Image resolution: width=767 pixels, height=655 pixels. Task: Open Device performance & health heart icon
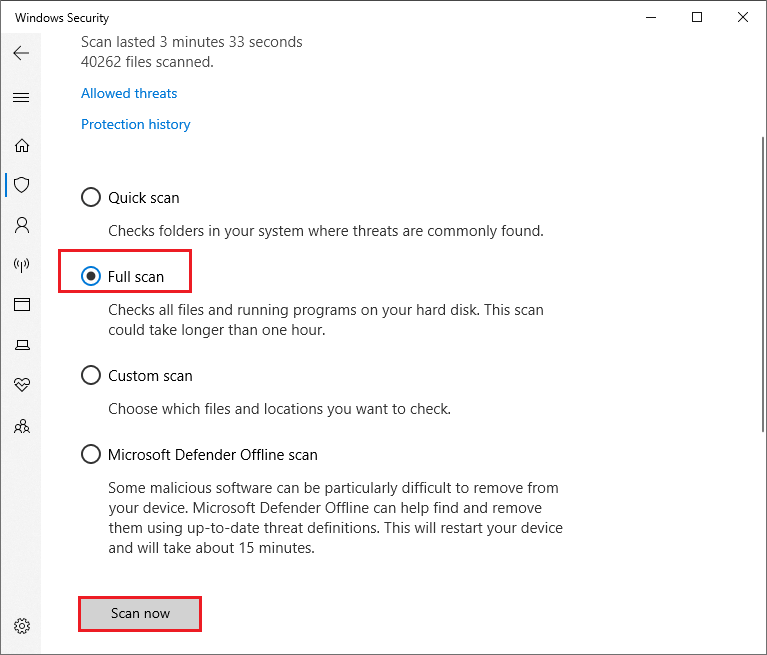tap(22, 384)
